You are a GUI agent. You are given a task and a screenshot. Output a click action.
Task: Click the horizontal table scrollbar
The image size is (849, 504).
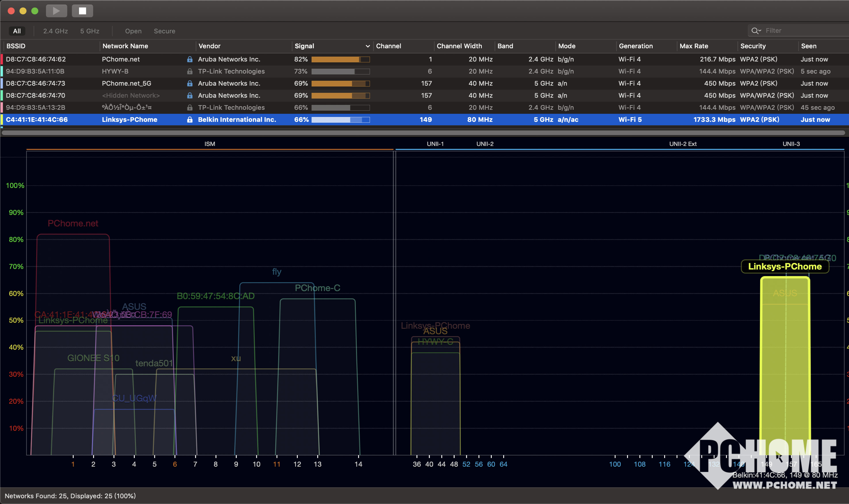pyautogui.click(x=423, y=133)
